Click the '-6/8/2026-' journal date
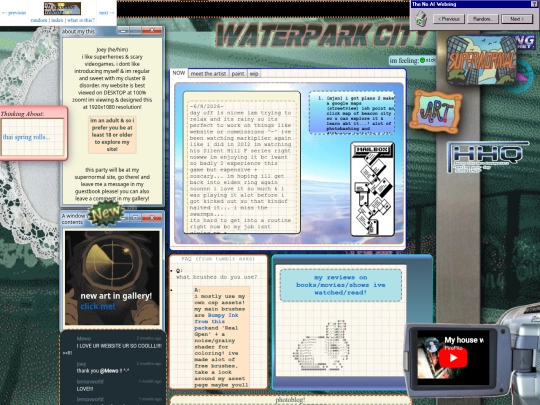 [x=207, y=106]
